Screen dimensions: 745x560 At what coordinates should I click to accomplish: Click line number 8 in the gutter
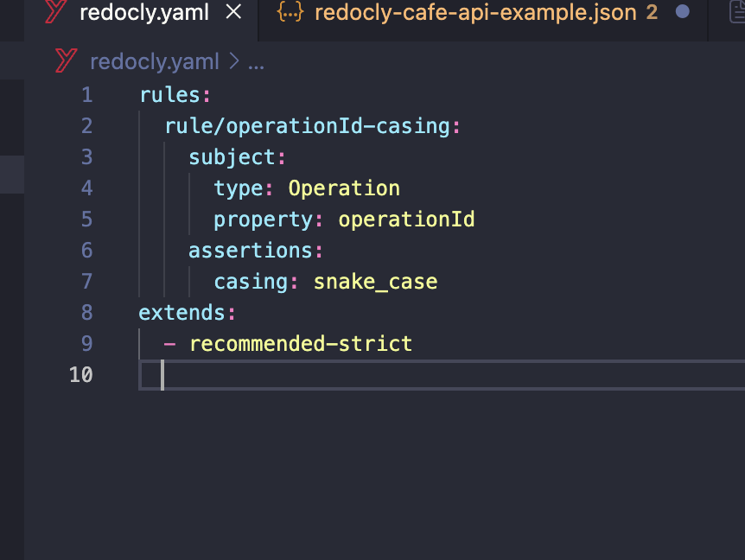[86, 313]
